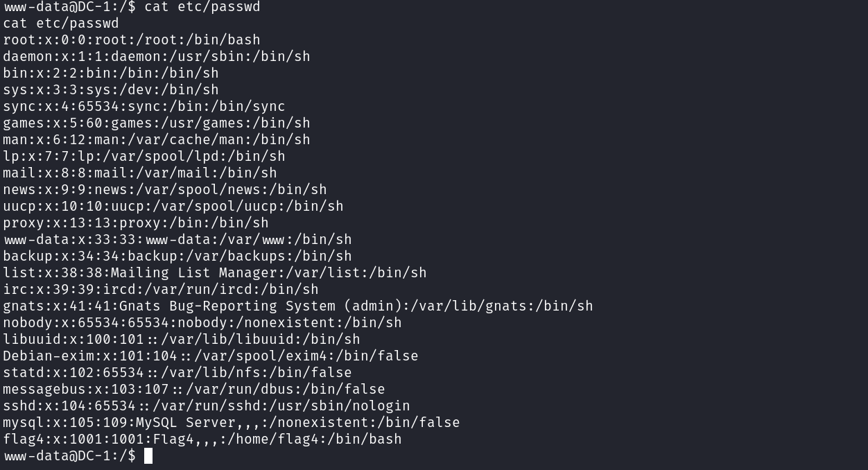Screen dimensions: 868x470
Task: Click the statd nfs entry line
Action: pos(177,373)
